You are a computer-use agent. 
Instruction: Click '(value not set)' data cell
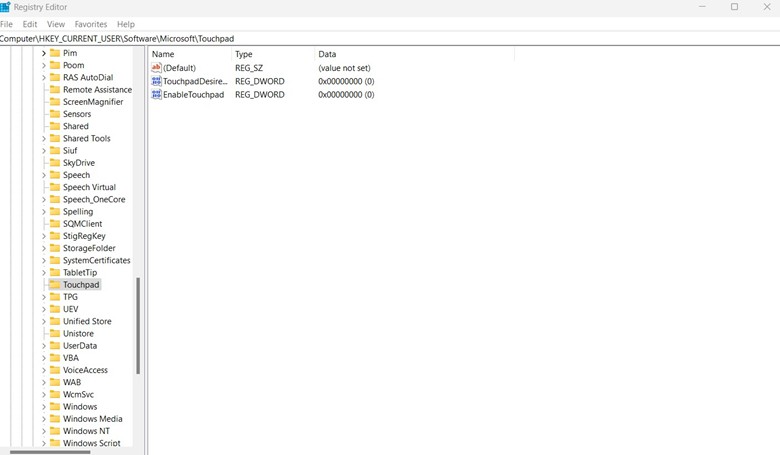pos(344,68)
